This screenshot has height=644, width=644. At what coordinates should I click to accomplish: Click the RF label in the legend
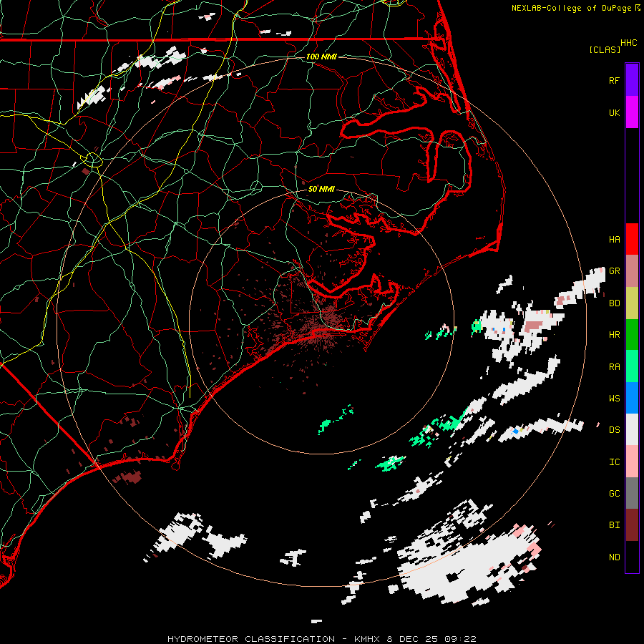click(x=614, y=81)
